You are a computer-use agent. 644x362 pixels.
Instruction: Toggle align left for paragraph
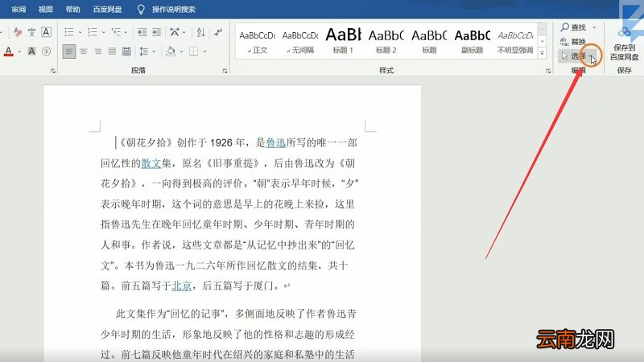69,51
